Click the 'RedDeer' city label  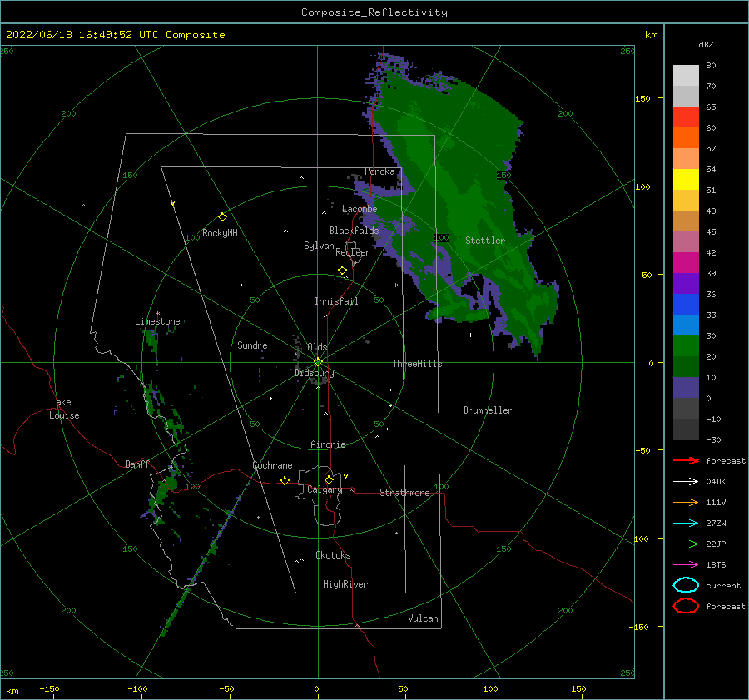353,252
